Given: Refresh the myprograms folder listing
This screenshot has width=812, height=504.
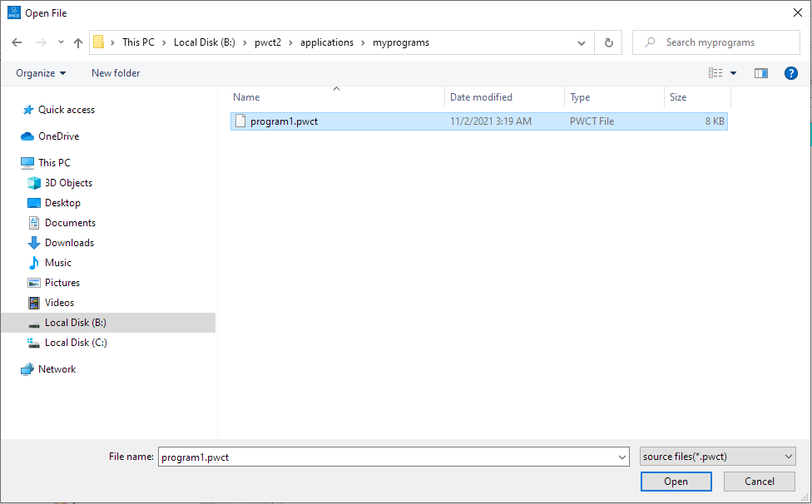Looking at the screenshot, I should [609, 42].
